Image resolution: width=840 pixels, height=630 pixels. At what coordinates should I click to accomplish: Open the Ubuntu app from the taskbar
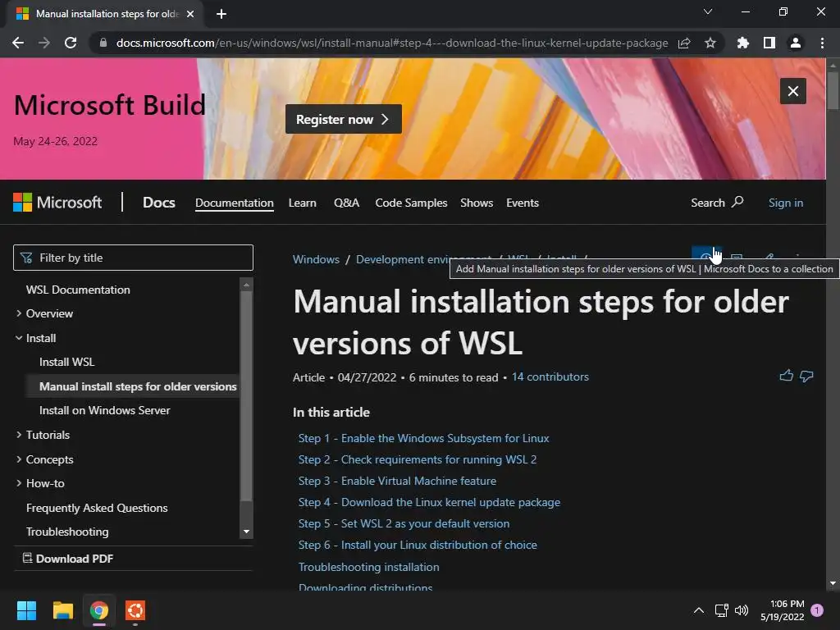tap(135, 610)
